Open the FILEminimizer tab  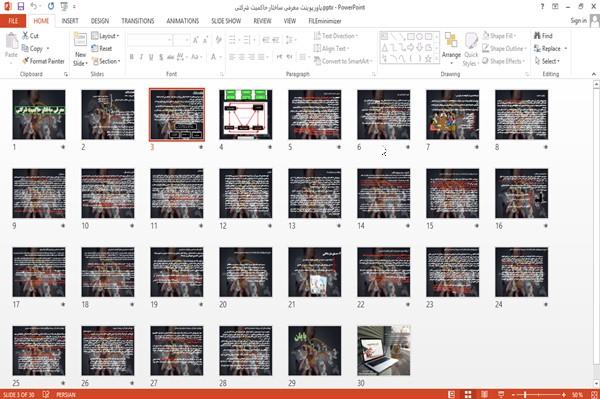(325, 21)
